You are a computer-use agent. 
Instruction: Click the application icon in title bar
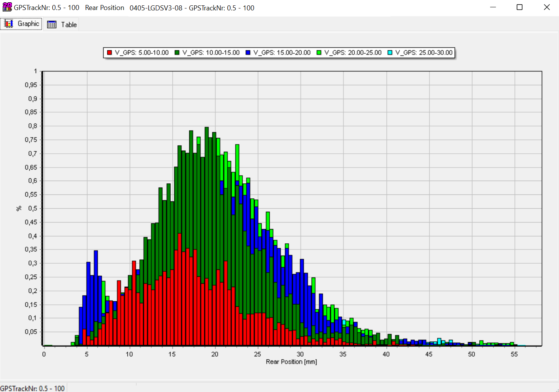tap(7, 7)
